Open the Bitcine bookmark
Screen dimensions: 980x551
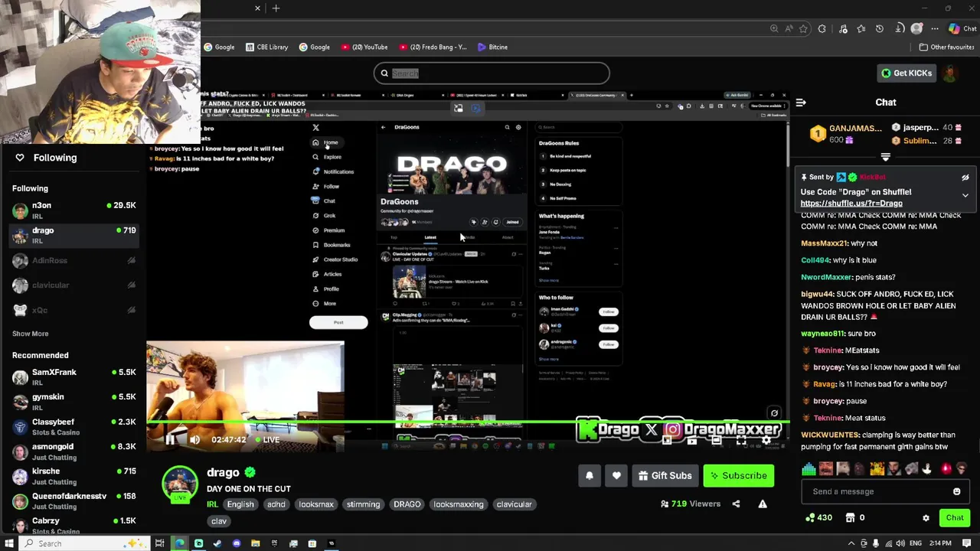coord(492,47)
